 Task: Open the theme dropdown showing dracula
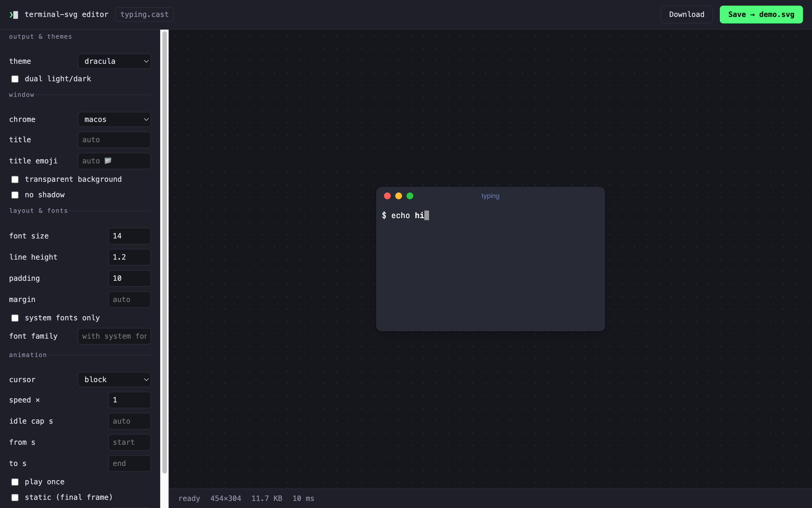tap(114, 61)
